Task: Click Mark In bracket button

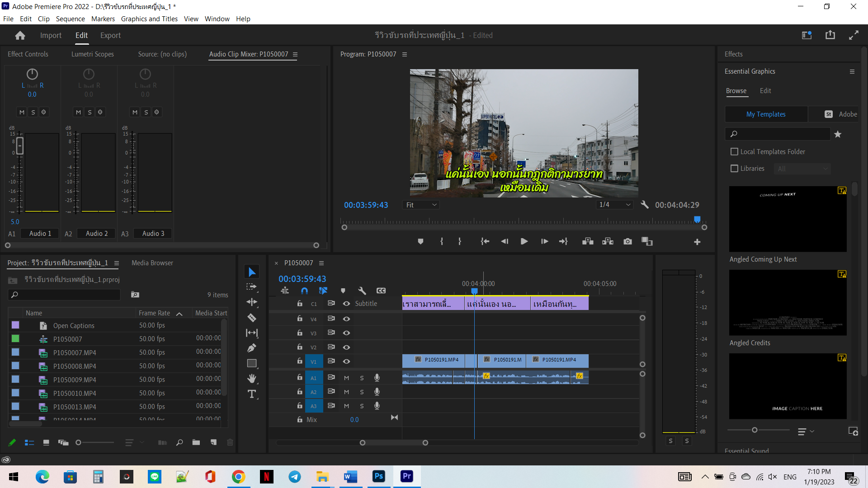Action: coord(442,242)
